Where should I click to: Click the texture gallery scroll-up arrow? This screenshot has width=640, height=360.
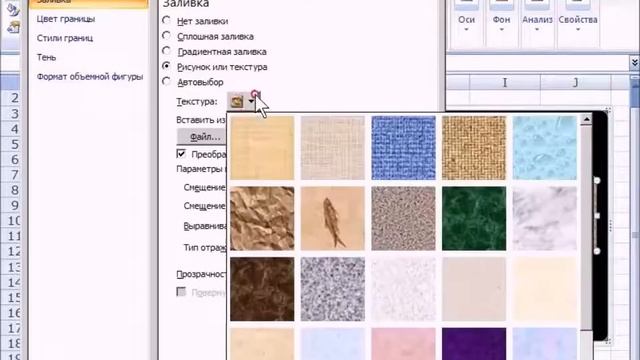tap(587, 120)
